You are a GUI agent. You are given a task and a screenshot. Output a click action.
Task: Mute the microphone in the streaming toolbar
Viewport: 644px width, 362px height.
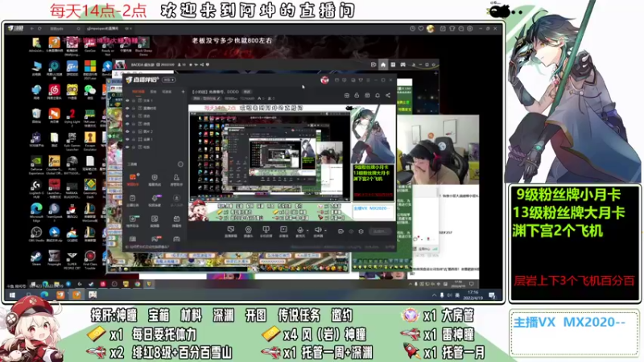[x=300, y=231]
